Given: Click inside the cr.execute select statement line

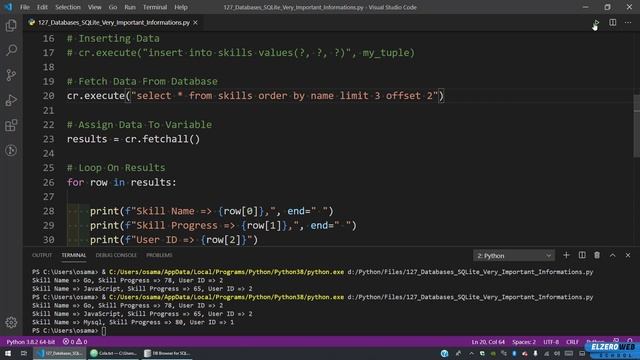Looking at the screenshot, I should pyautogui.click(x=256, y=96).
